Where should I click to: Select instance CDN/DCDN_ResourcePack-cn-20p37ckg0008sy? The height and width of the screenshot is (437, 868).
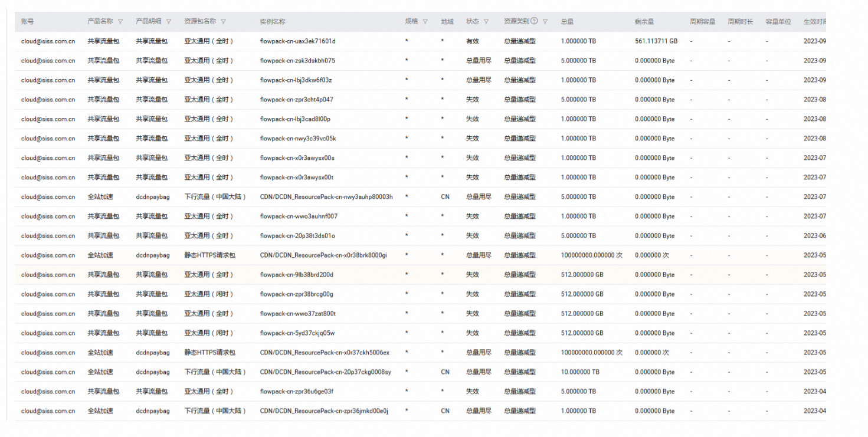point(325,372)
